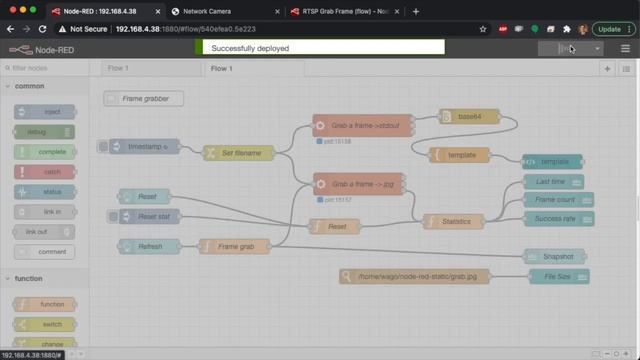Select the status node in palette
This screenshot has width=640, height=360.
click(44, 192)
